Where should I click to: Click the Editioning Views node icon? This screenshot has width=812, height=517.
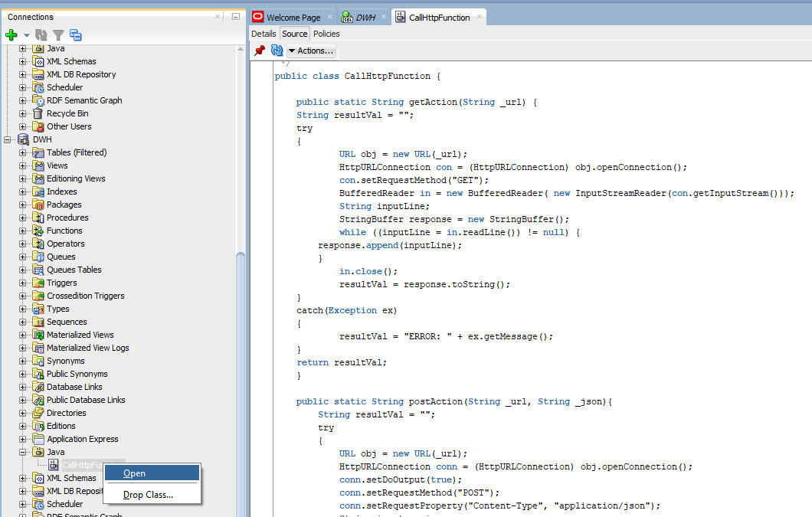38,178
